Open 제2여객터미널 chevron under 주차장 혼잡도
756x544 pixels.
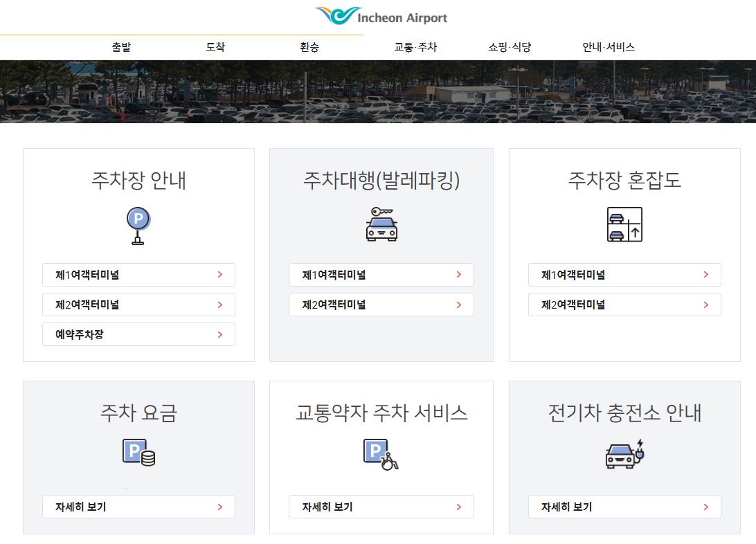[705, 305]
